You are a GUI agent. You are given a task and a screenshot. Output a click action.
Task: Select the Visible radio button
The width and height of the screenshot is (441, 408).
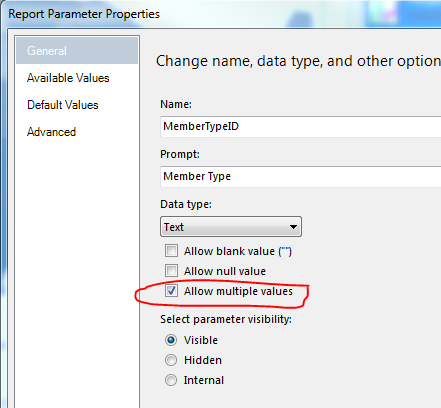click(171, 340)
